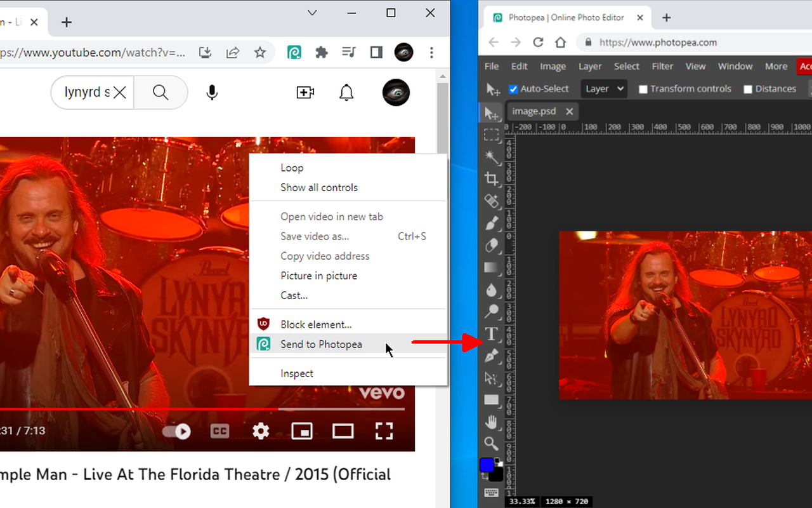Open Chrome's tab search chevron

(x=311, y=13)
